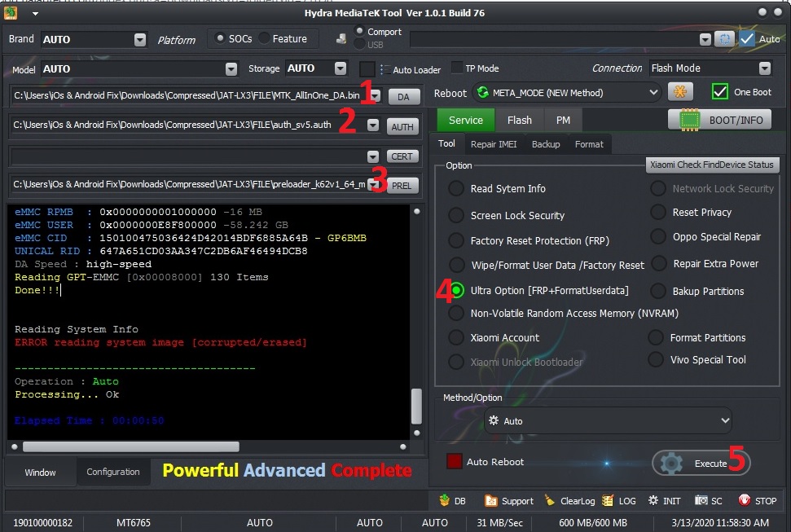Click the Execute gear button

click(x=701, y=463)
